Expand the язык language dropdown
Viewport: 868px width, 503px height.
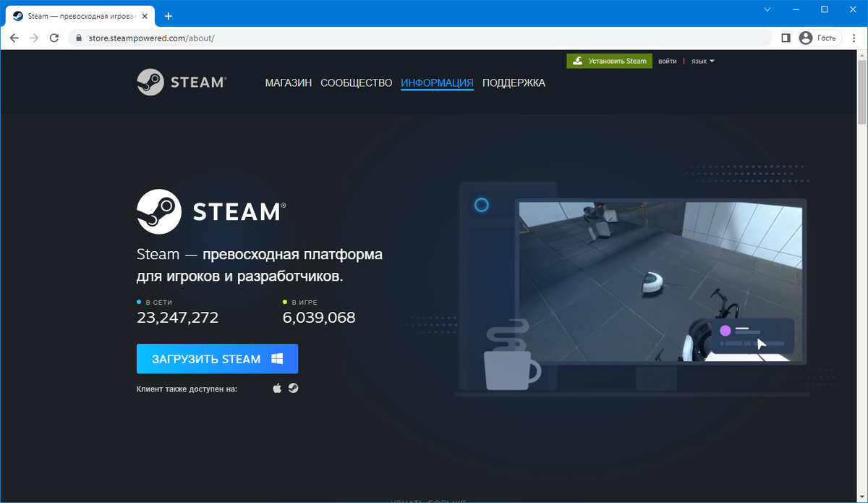coord(702,61)
